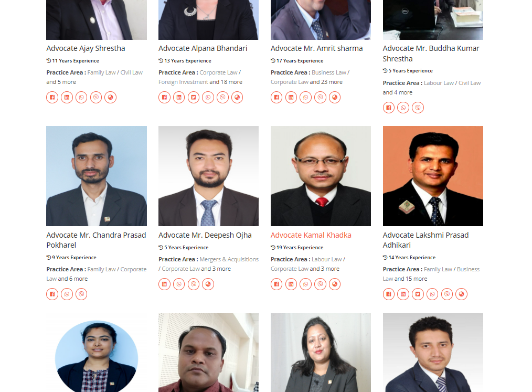Click Lakshmi Prasad Adhikari's Twitter icon
The height and width of the screenshot is (392, 532).
[418, 294]
